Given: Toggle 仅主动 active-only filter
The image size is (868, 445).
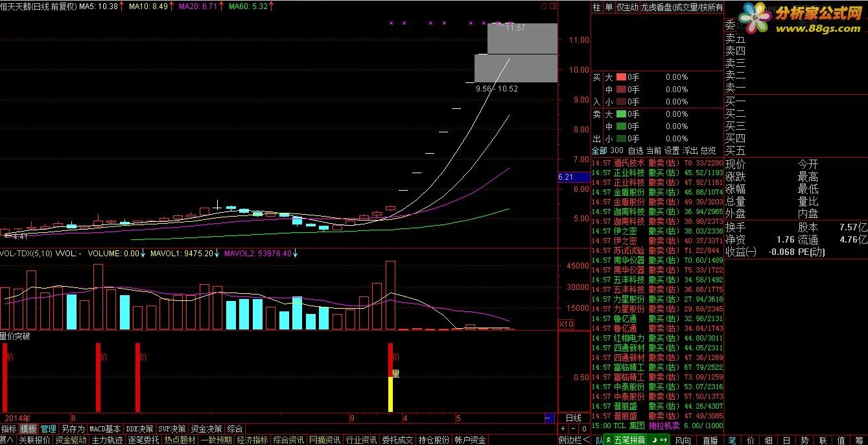Looking at the screenshot, I should pos(628,8).
